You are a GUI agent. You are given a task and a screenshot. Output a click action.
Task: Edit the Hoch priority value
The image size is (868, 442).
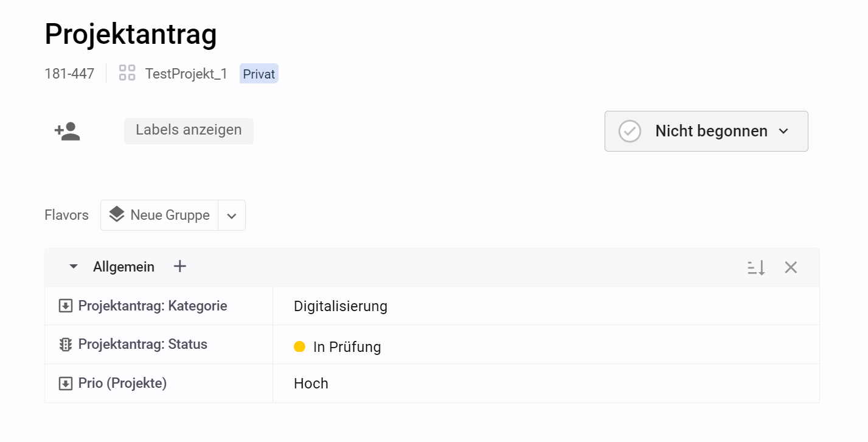click(311, 384)
